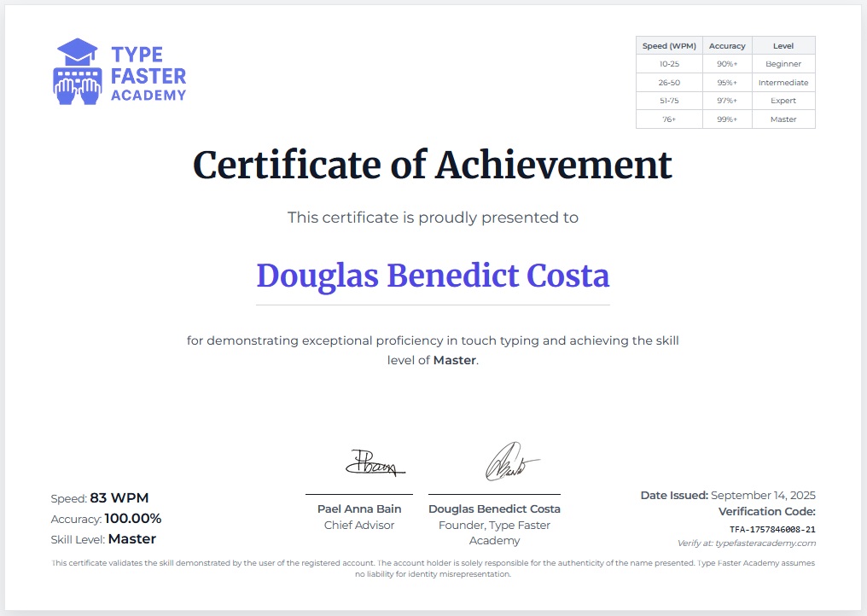Select the "Expert" level table cell
The image size is (867, 616).
783,101
